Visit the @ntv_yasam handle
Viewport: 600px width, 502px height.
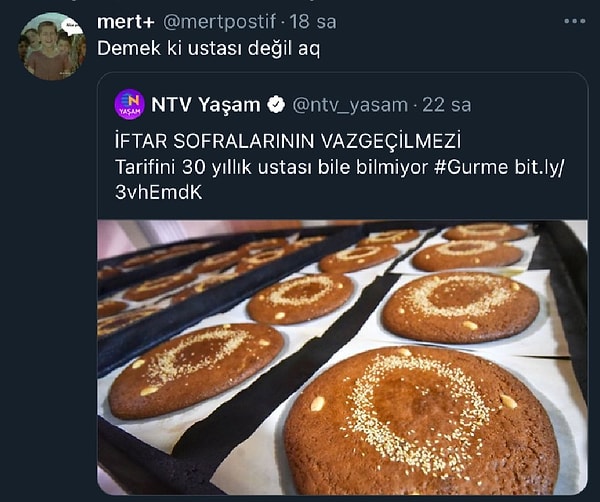tap(350, 105)
